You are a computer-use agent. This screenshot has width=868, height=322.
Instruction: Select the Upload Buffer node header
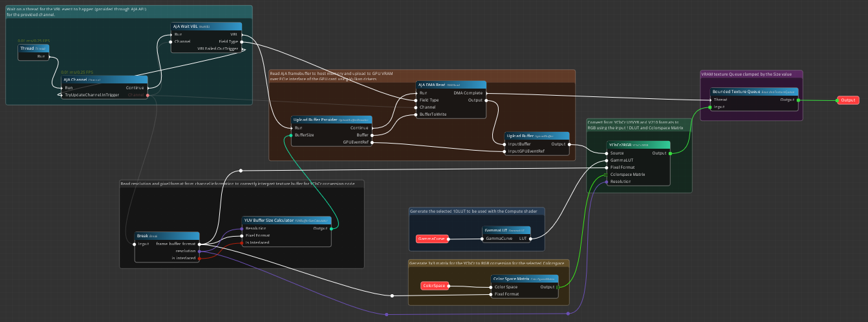coord(537,136)
